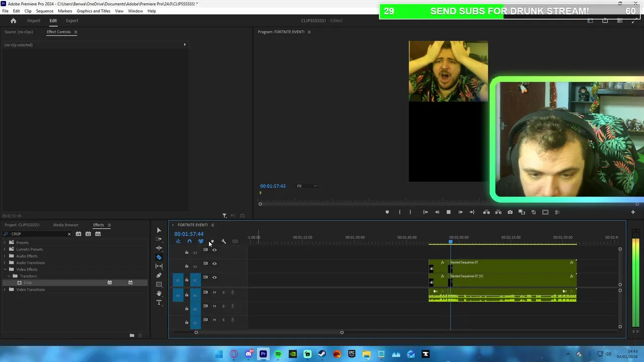Click the Mark In bracket button
Image resolution: width=644 pixels, height=362 pixels.
[399, 212]
